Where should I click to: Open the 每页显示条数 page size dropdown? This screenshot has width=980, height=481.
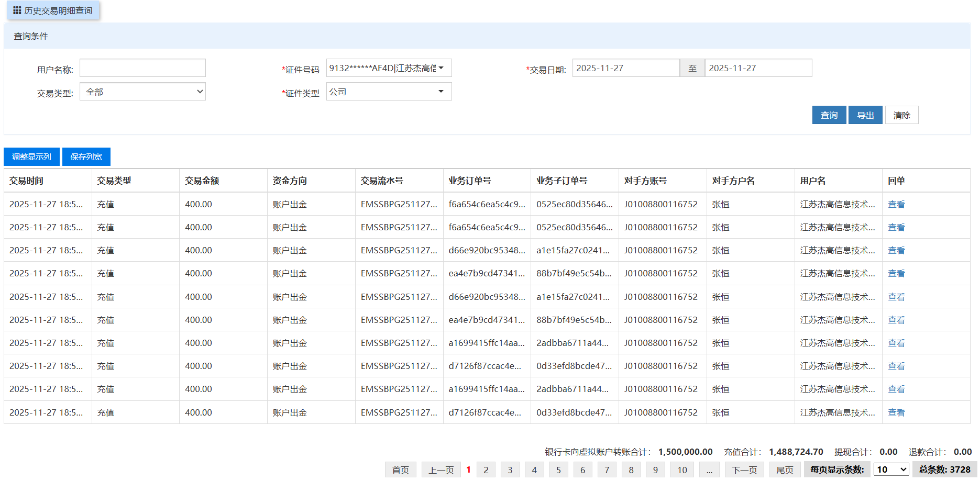click(891, 469)
